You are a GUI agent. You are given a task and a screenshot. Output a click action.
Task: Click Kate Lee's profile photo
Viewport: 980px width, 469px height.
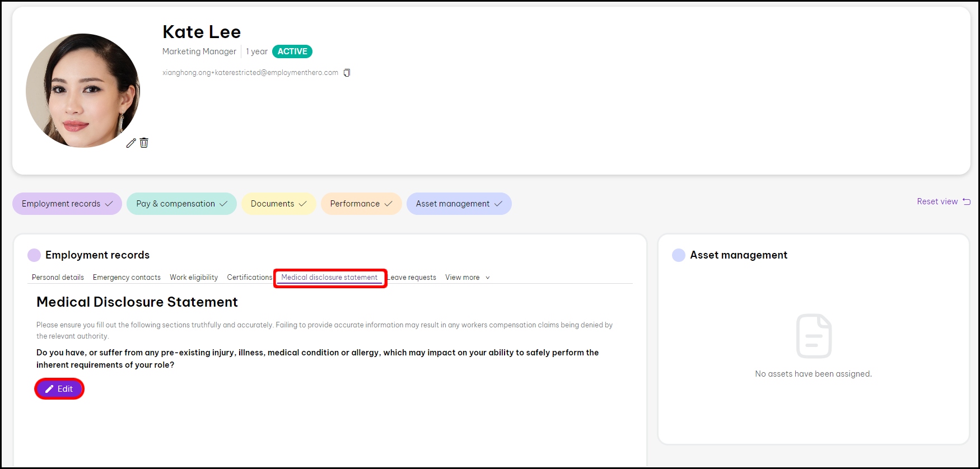[83, 91]
